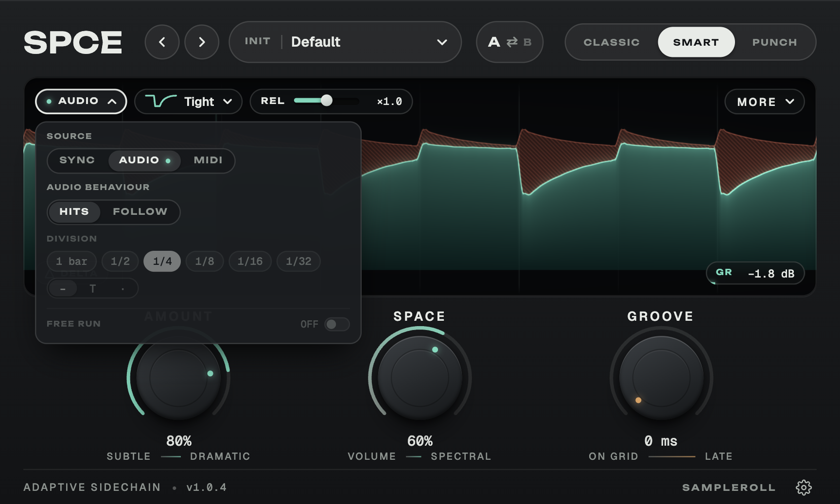This screenshot has height=504, width=840.
Task: Select the straight (–) division modifier
Action: tap(63, 289)
